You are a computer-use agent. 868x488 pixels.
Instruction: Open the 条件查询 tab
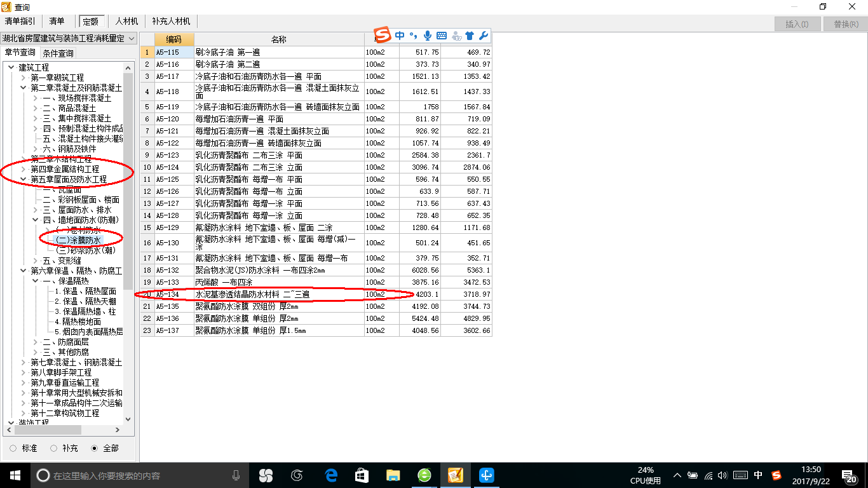coord(58,53)
